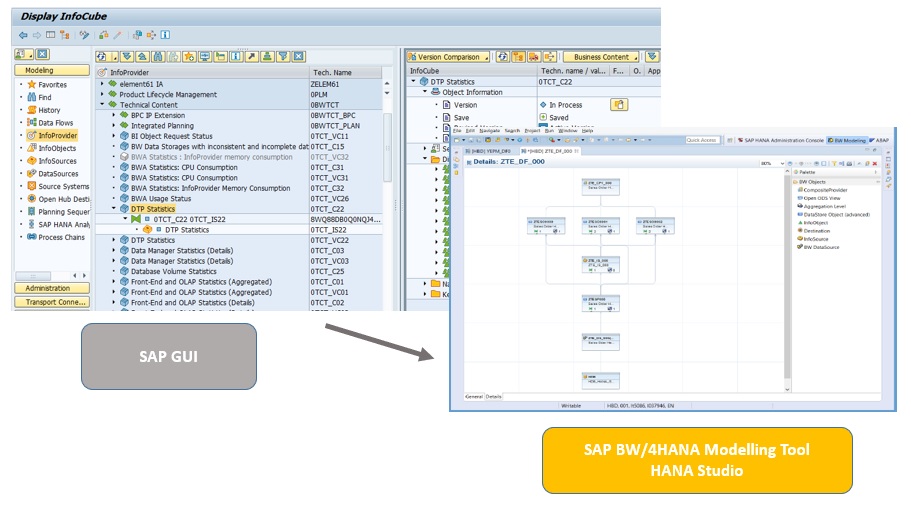
Task: Close the navigation pane with the X icon
Action: [42, 54]
